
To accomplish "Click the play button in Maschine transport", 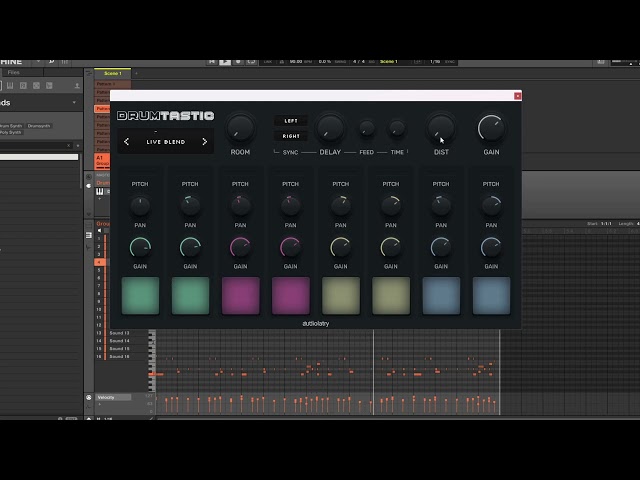I will point(225,62).
